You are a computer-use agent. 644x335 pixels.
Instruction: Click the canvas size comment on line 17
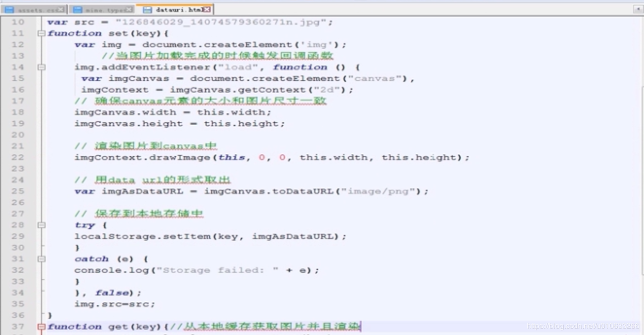[x=200, y=101]
